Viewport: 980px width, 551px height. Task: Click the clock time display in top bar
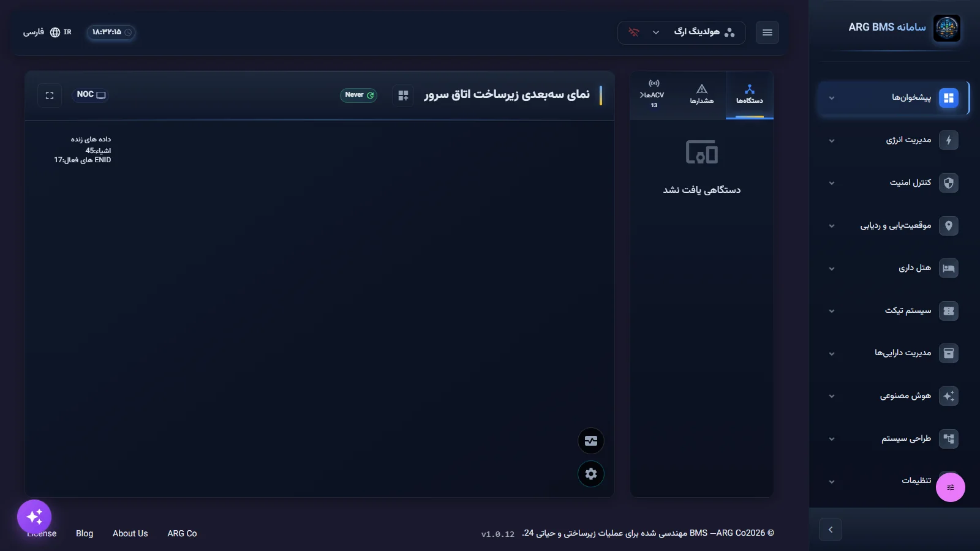pyautogui.click(x=111, y=32)
